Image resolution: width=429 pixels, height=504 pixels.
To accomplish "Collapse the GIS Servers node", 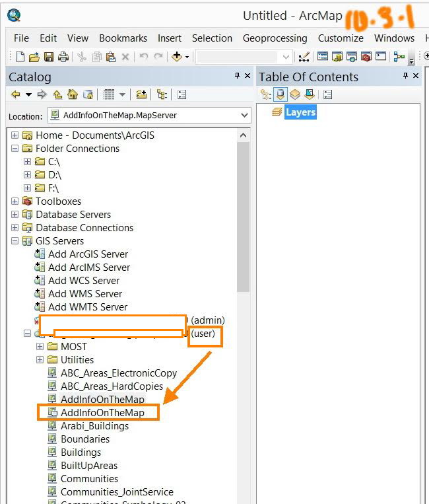I will point(15,240).
